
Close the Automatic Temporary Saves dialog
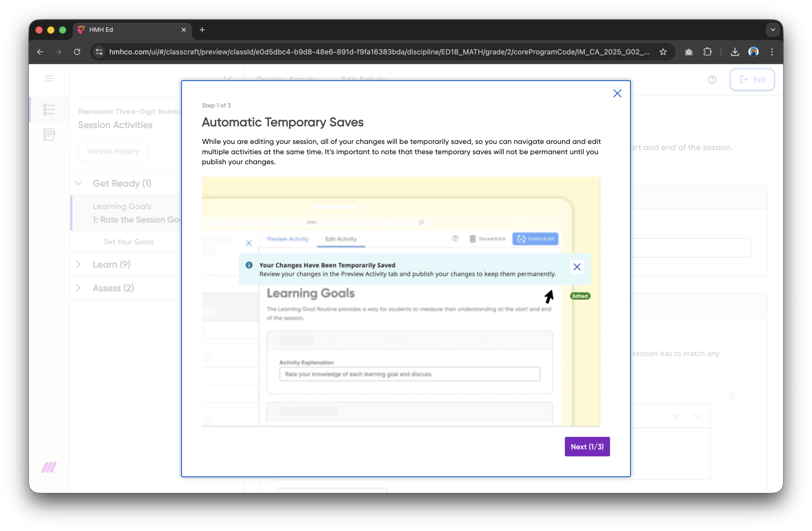(617, 94)
